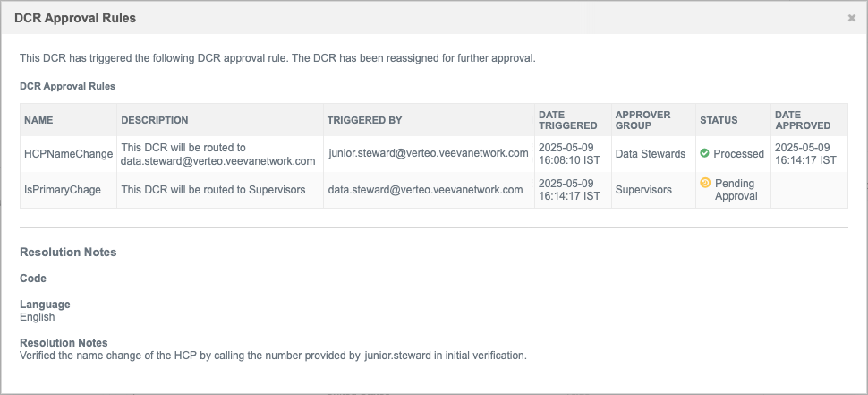The width and height of the screenshot is (868, 395).
Task: Click the Resolution Notes section heading
Action: click(x=68, y=252)
